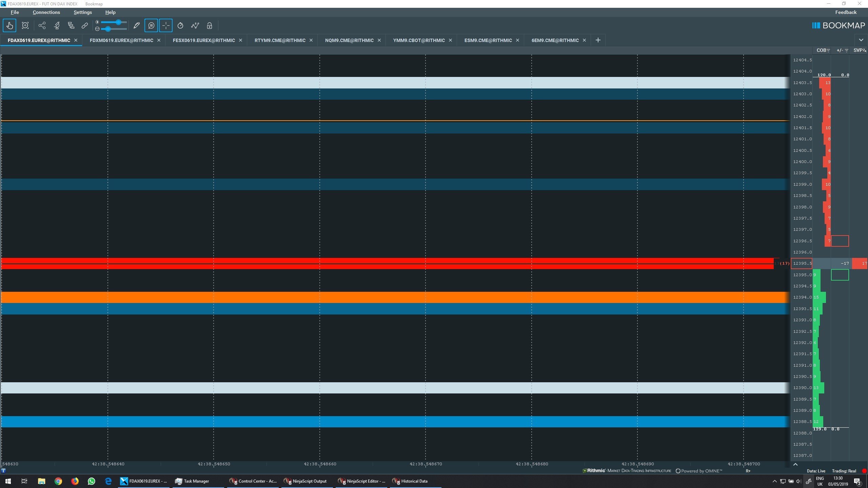Toggle the padlock lock icon
868x488 pixels.
point(210,25)
